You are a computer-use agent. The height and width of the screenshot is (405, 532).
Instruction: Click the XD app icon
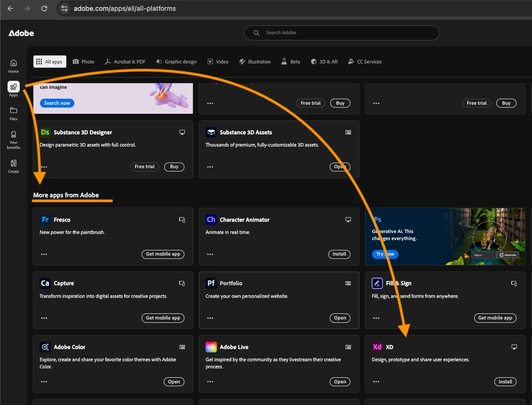(377, 347)
